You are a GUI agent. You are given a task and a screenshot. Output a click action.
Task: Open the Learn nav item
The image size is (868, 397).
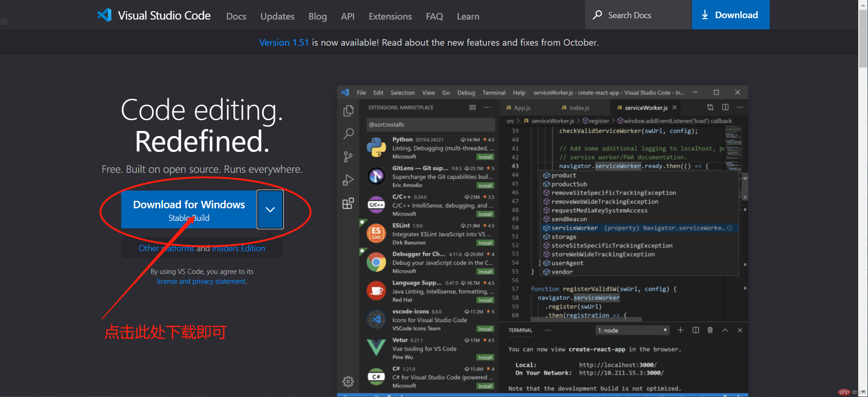pos(468,16)
